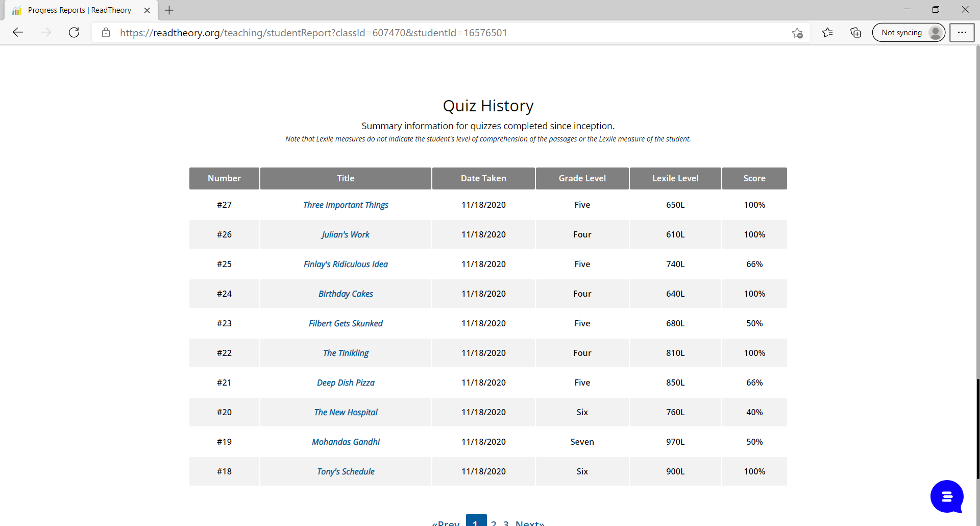This screenshot has width=980, height=526.
Task: Click the 810L lexile value
Action: coord(675,353)
